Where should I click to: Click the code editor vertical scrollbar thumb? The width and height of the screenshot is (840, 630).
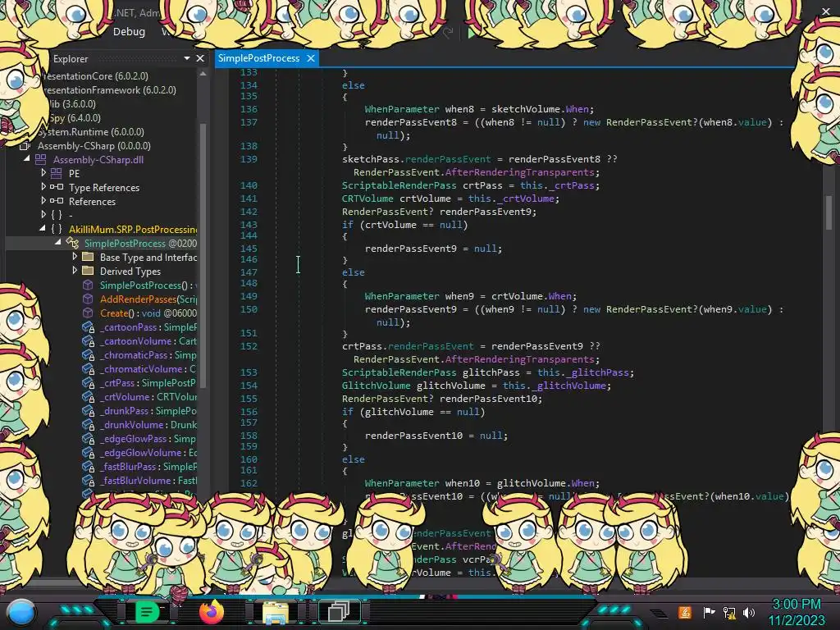pyautogui.click(x=829, y=212)
